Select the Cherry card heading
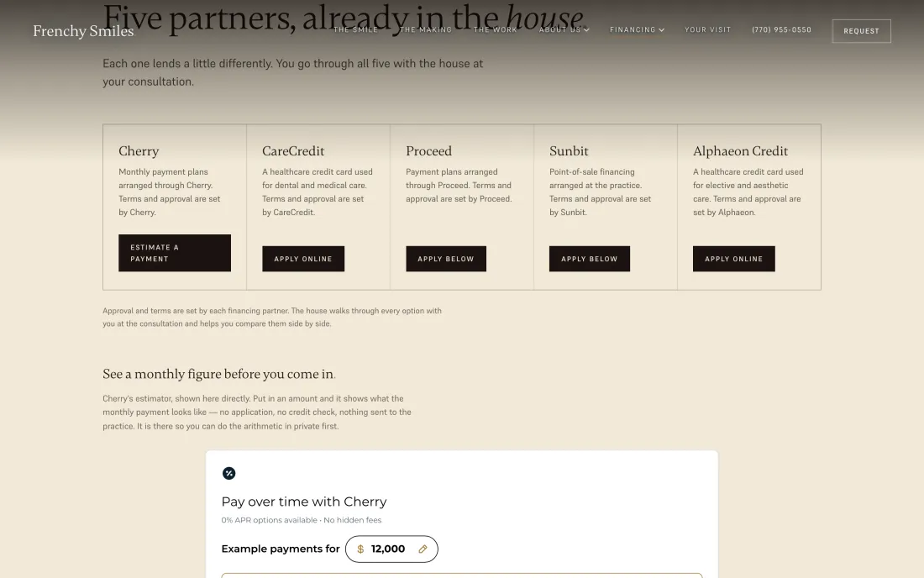The width and height of the screenshot is (924, 578). coord(139,151)
